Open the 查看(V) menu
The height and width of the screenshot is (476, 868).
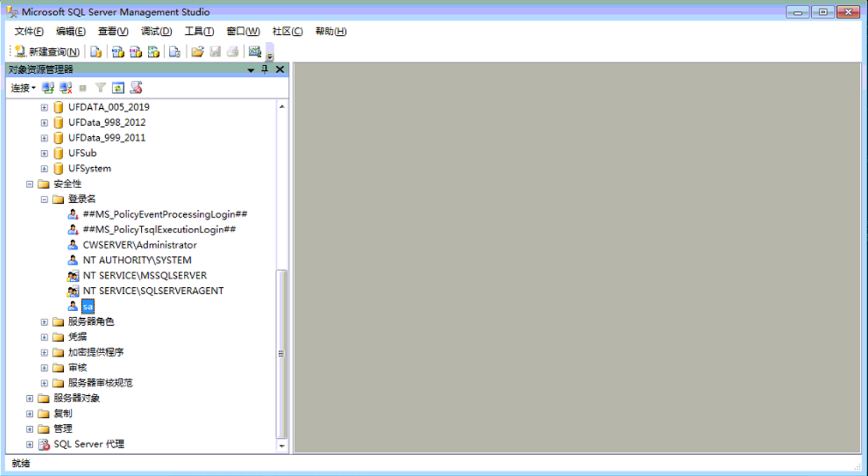pyautogui.click(x=113, y=32)
